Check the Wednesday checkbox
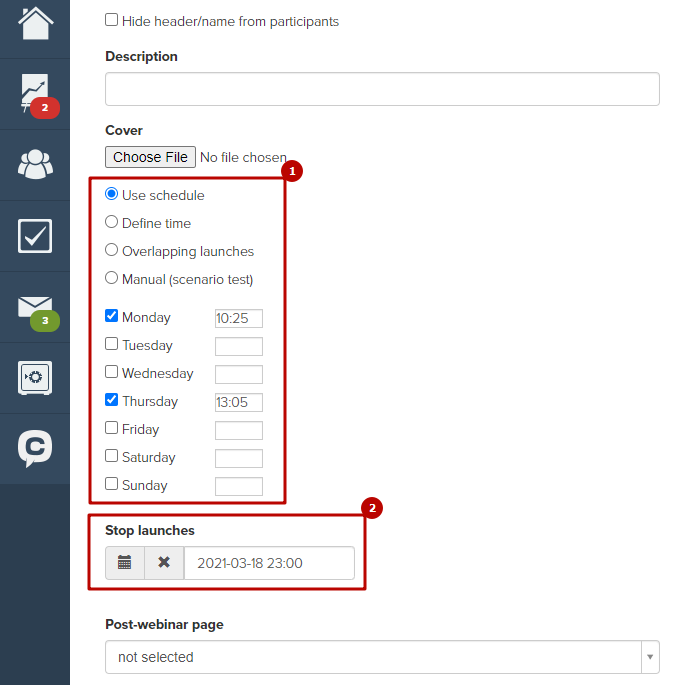 pyautogui.click(x=111, y=372)
